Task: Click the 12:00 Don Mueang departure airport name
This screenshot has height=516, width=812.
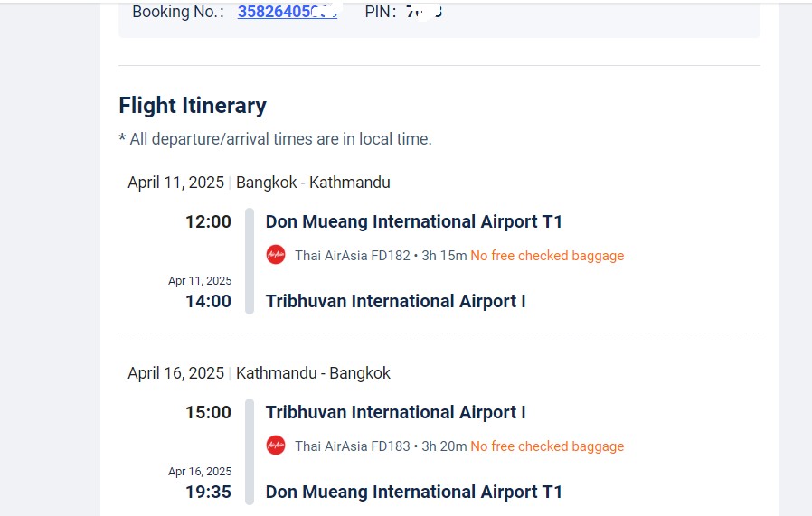Action: (414, 221)
